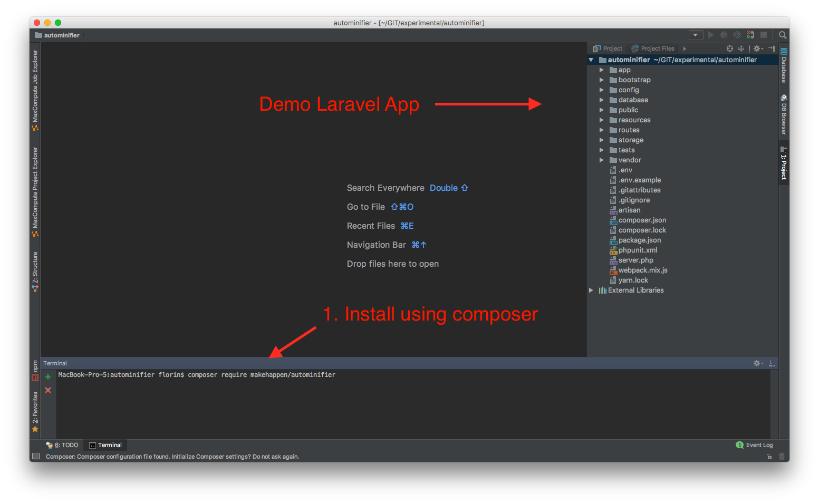Expand the config folder
819x504 pixels.
(x=601, y=90)
